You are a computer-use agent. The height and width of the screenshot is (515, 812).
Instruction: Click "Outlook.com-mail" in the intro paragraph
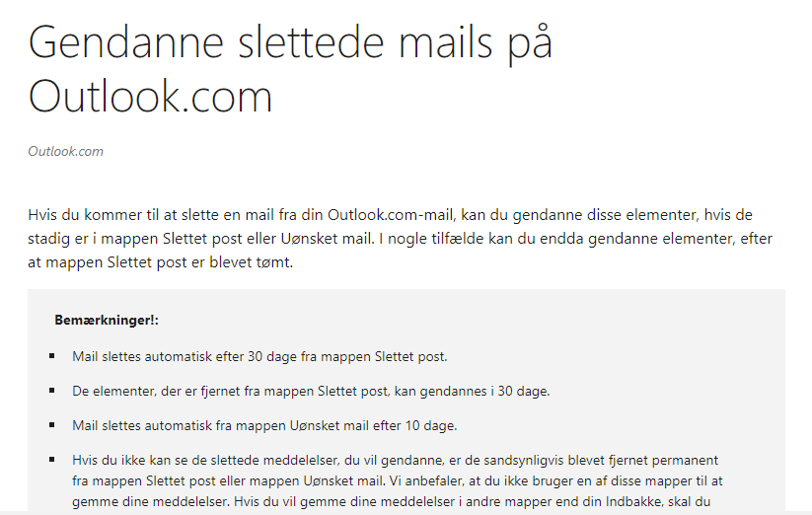click(391, 214)
